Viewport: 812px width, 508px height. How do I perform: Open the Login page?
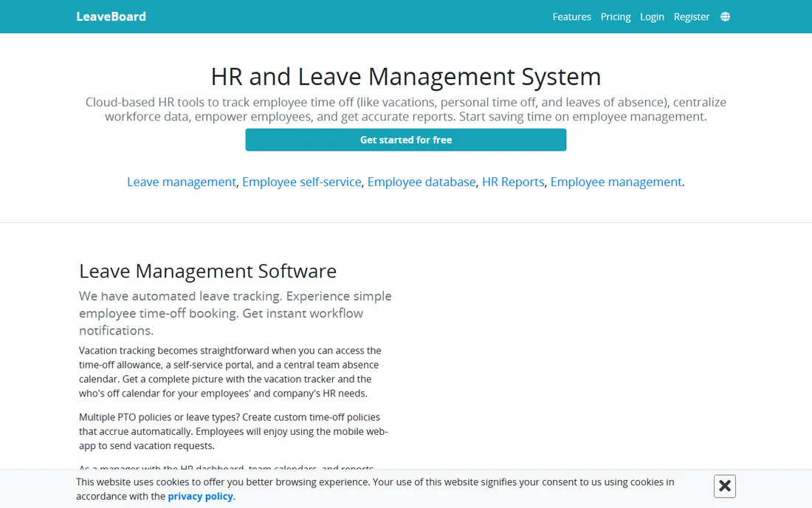pos(652,16)
